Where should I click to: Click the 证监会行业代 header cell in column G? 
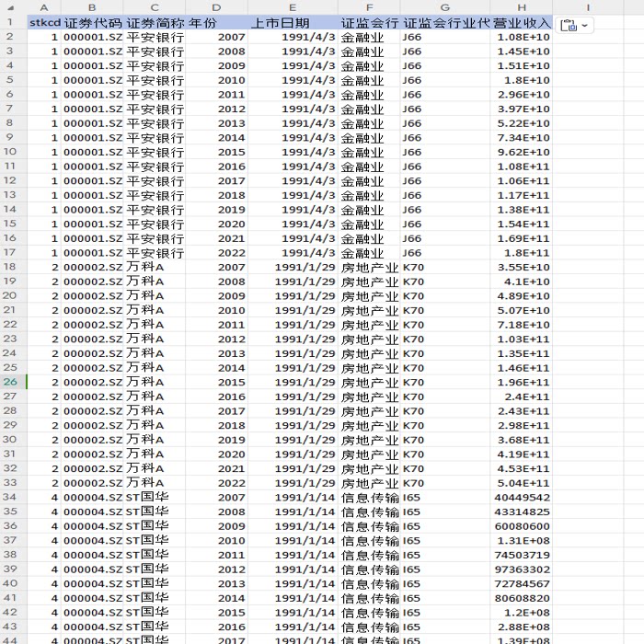444,23
